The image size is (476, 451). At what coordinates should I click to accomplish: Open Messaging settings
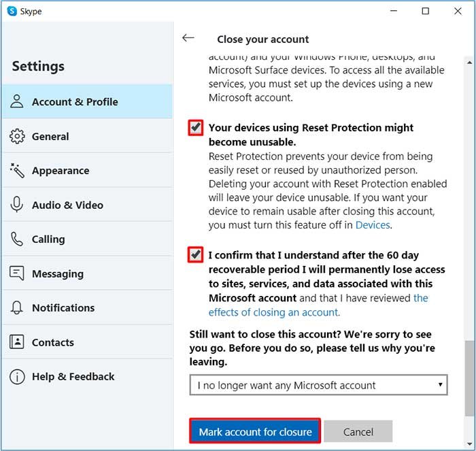click(87, 273)
